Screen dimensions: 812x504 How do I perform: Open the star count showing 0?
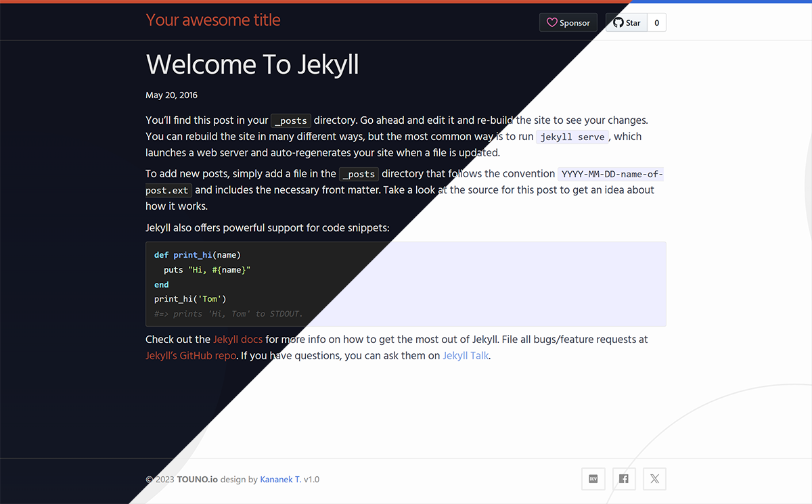[656, 22]
